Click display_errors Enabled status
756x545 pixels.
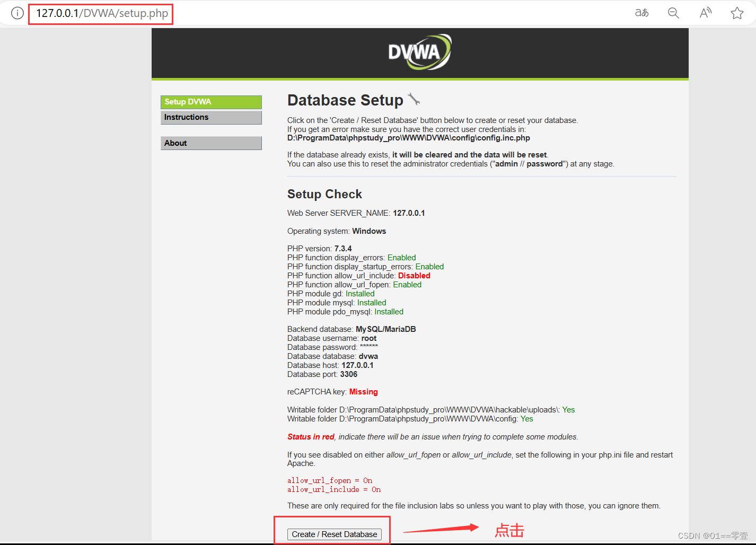401,258
